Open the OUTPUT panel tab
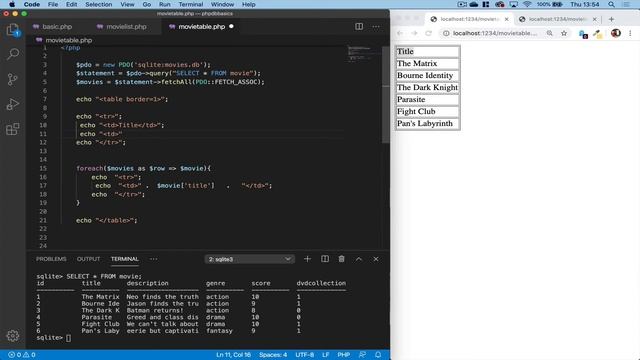The height and width of the screenshot is (360, 640). (88, 259)
